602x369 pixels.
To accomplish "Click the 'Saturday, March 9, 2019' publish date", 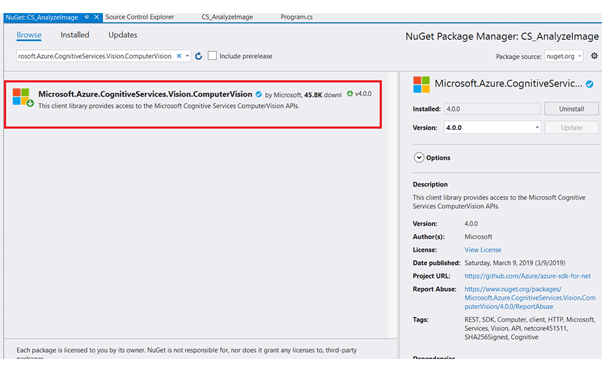I will (x=515, y=263).
